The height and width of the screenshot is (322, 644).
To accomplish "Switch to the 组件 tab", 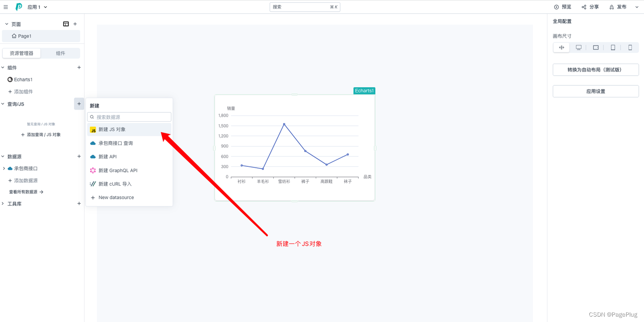I will (x=60, y=53).
